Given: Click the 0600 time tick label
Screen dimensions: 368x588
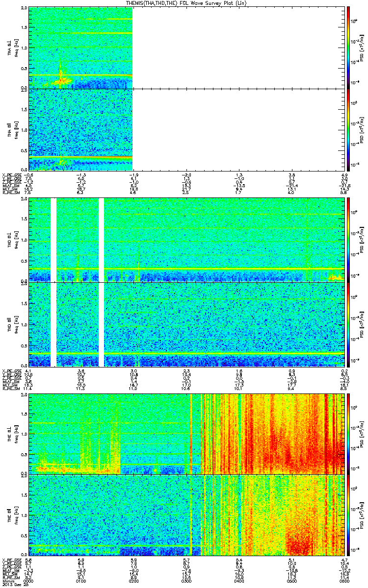Looking at the screenshot, I should [x=344, y=581].
